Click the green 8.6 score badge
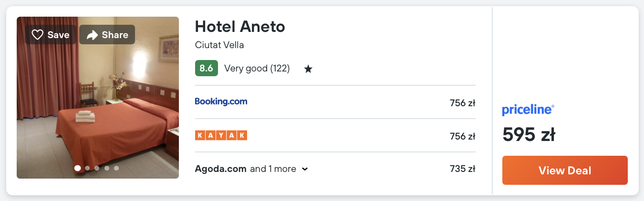This screenshot has height=201, width=644. pyautogui.click(x=206, y=68)
